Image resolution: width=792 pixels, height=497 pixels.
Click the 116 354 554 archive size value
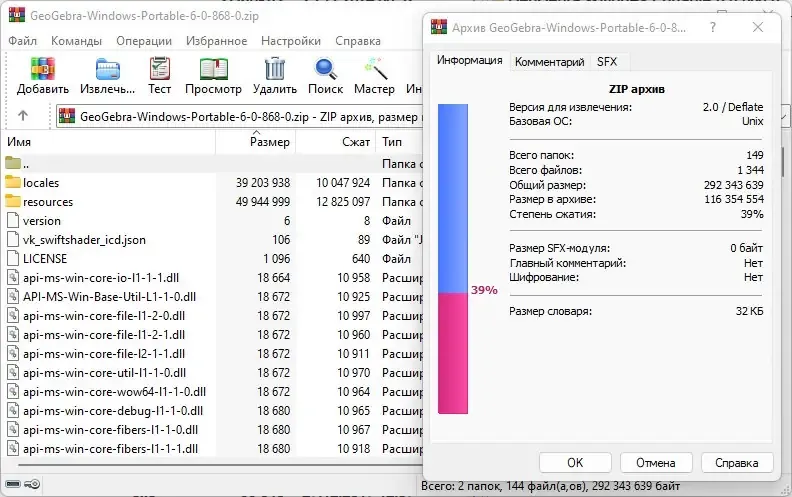point(733,199)
